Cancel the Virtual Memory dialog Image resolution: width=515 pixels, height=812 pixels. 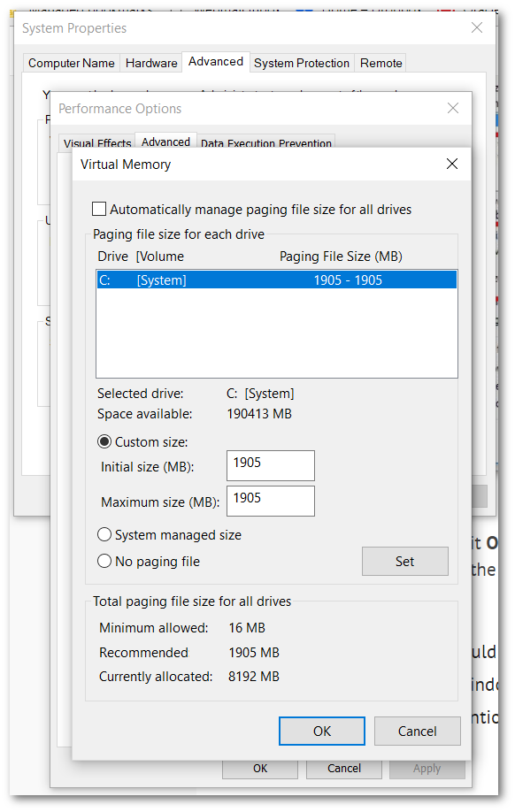pos(417,731)
